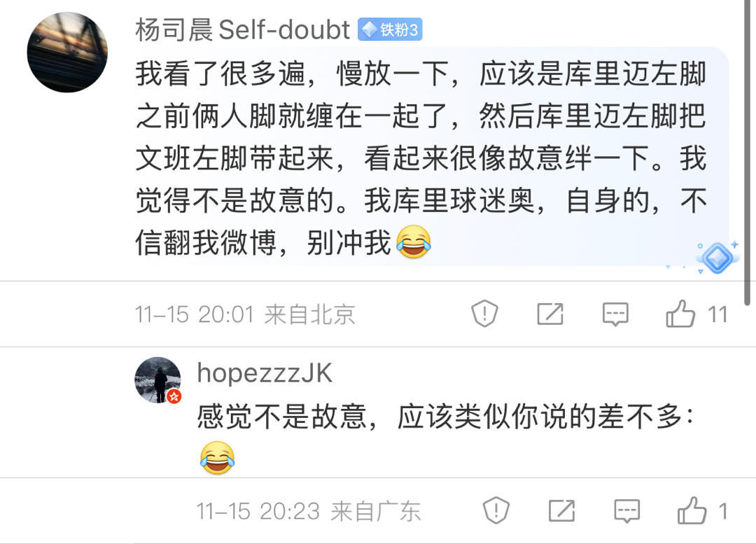Tap the blue diamond decoration on comment bubble
The image size is (756, 544).
[x=717, y=258]
